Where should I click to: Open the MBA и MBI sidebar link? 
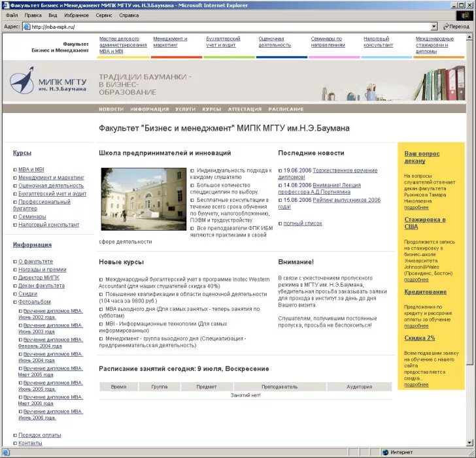(x=31, y=170)
